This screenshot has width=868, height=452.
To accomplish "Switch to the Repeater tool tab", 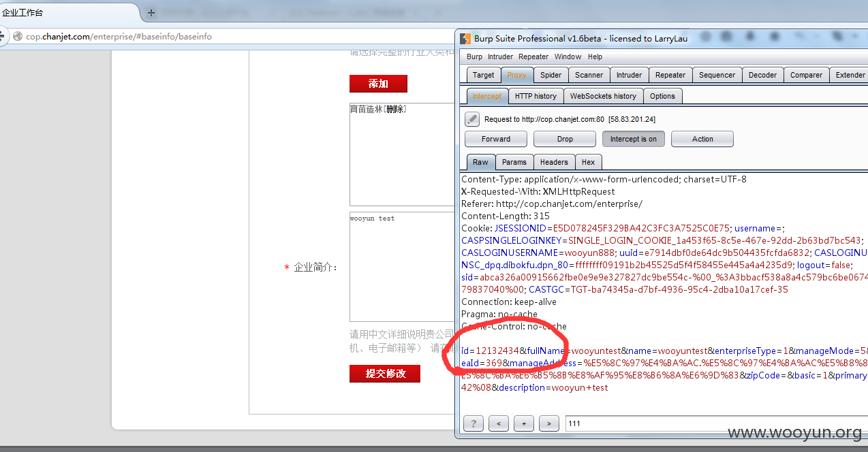I will pos(670,75).
